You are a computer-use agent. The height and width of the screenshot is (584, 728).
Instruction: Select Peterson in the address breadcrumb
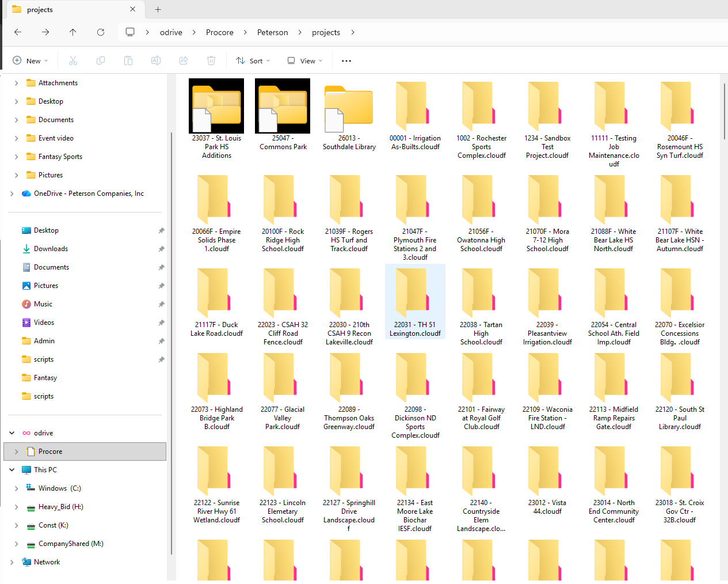coord(272,32)
